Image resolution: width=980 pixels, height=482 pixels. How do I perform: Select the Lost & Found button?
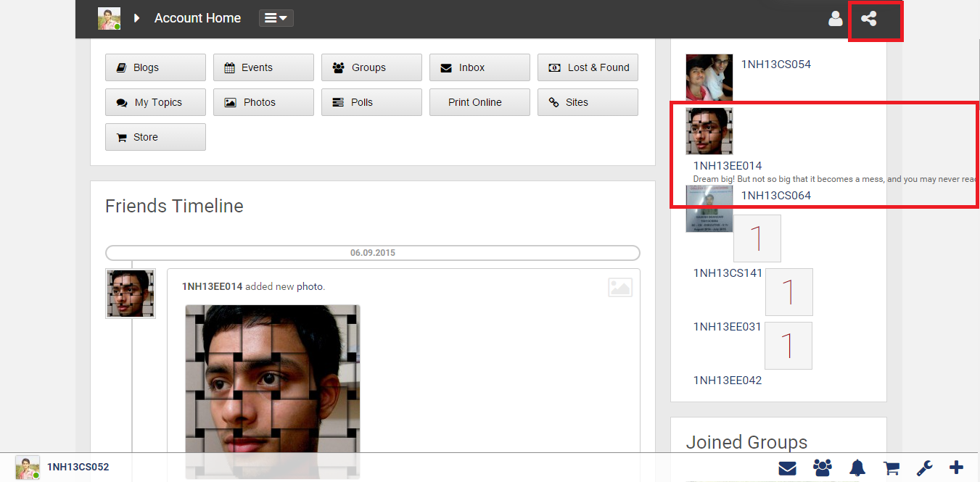point(588,67)
